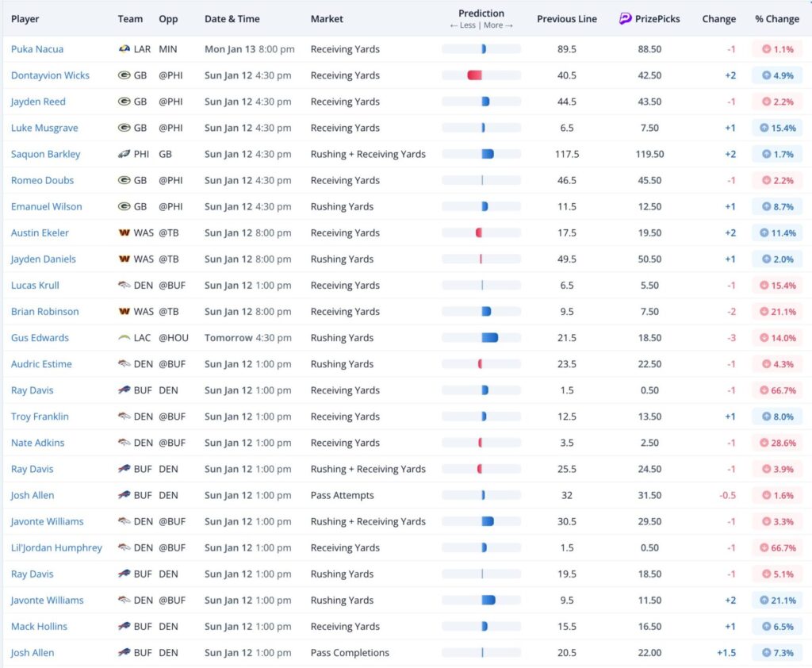Sort by the % Change column header
Screen dimensions: 812x668
coord(777,19)
